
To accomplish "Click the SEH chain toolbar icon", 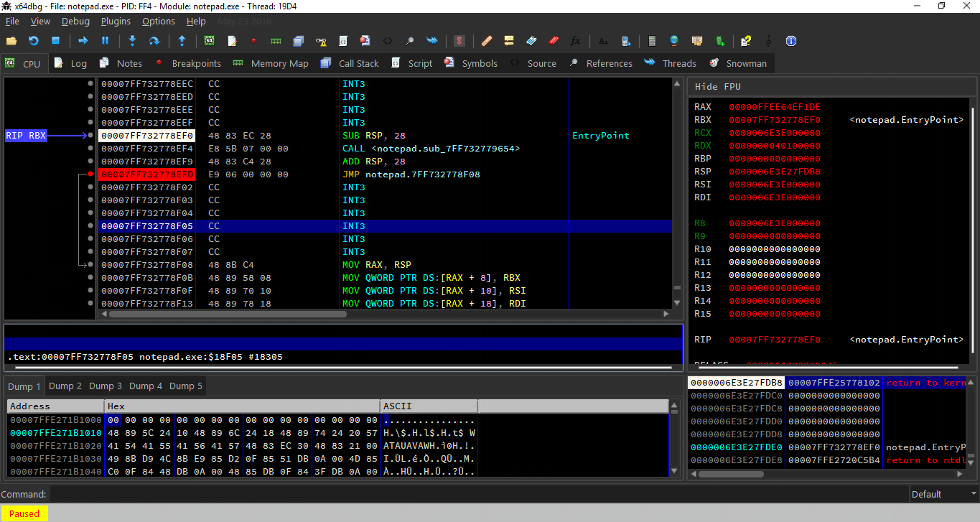I will [x=321, y=41].
